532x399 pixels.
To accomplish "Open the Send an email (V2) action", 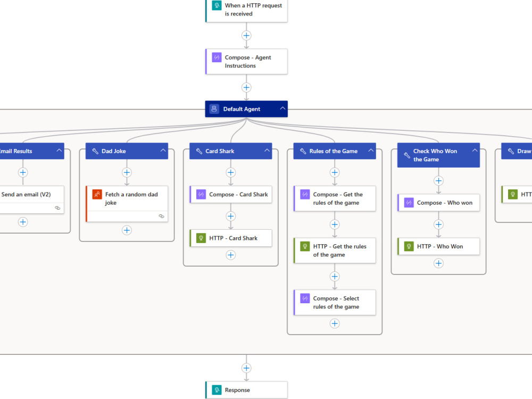I will [x=32, y=199].
